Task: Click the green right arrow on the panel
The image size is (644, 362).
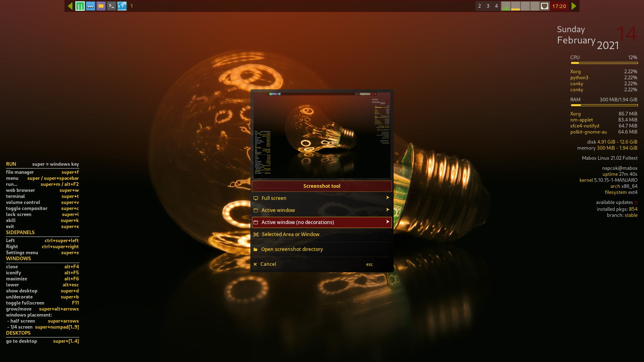Action: [x=573, y=6]
